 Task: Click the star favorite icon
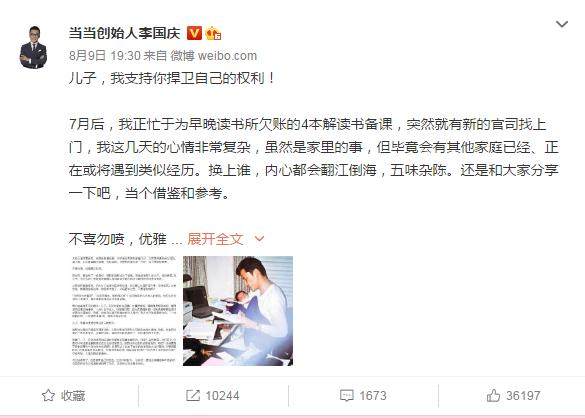click(48, 395)
